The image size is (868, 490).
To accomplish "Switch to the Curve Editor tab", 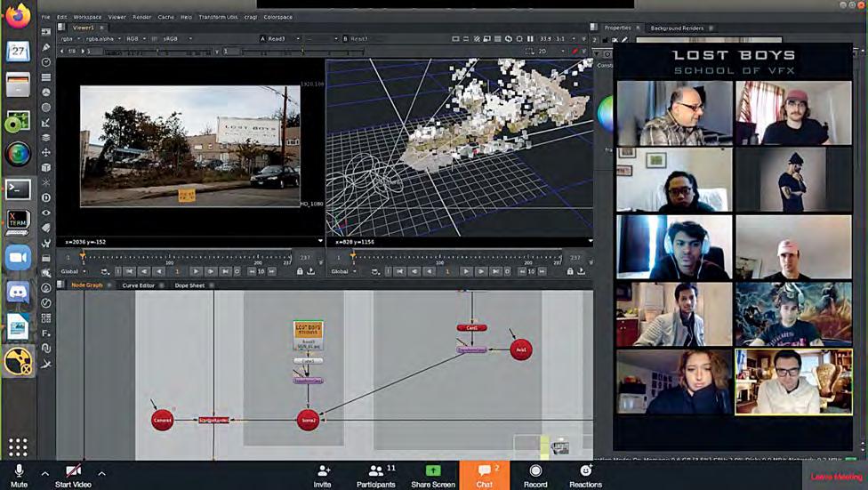I will (x=139, y=285).
